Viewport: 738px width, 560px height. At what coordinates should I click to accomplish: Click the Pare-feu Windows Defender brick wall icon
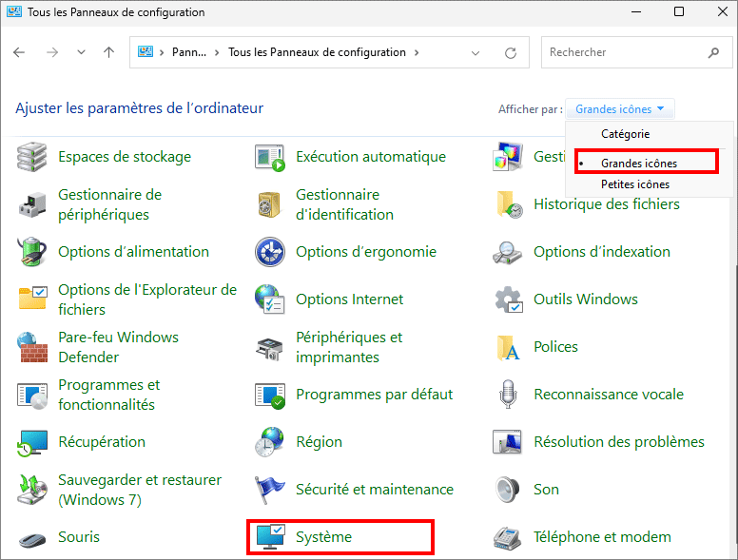point(32,347)
